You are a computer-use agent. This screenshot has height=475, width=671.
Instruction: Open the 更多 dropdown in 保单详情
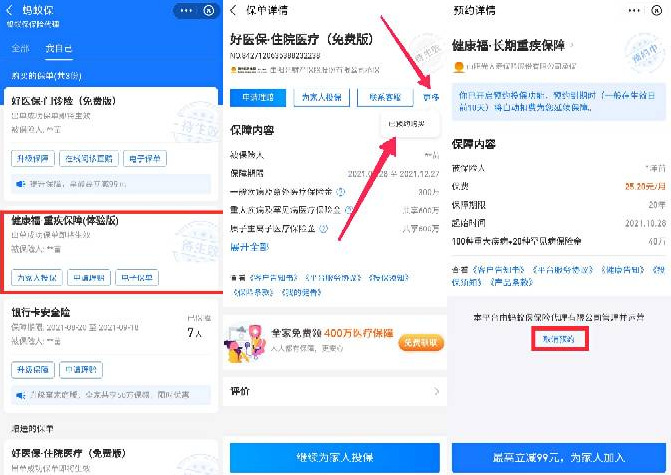(431, 98)
